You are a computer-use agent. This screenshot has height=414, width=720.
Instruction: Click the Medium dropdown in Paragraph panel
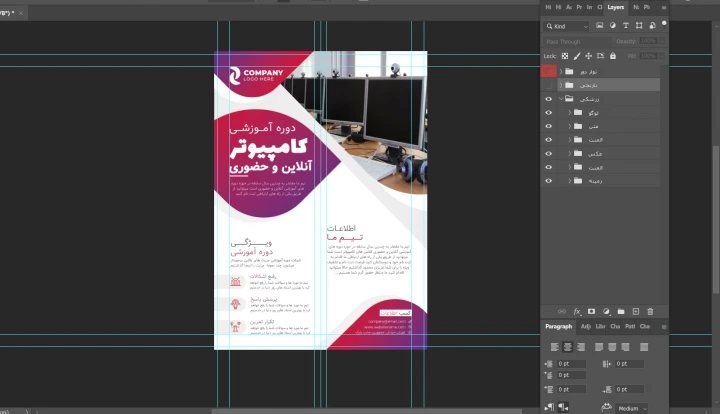631,408
